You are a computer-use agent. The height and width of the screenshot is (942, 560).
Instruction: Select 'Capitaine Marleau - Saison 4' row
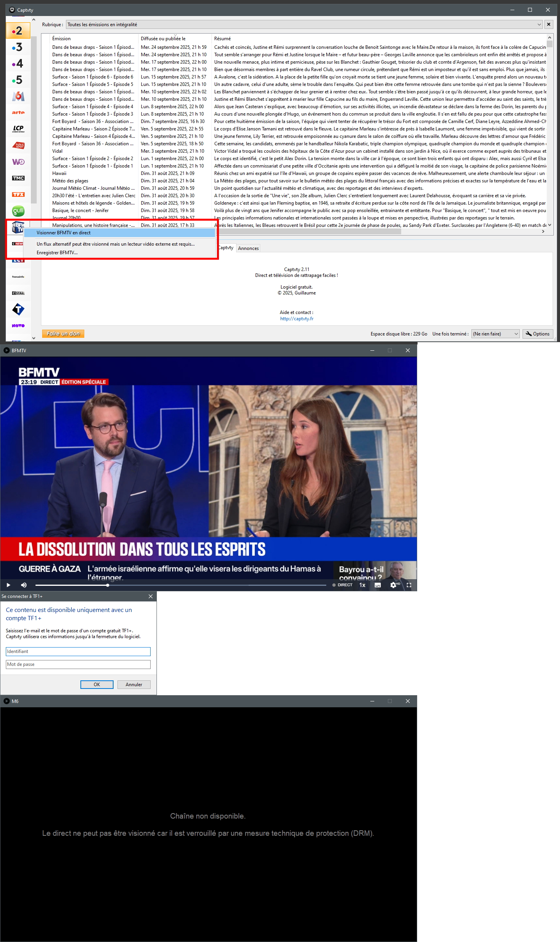299,136
